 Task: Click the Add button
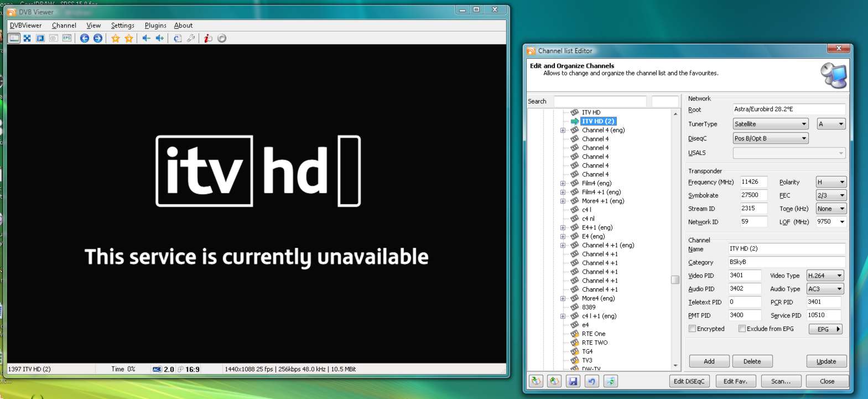[709, 361]
